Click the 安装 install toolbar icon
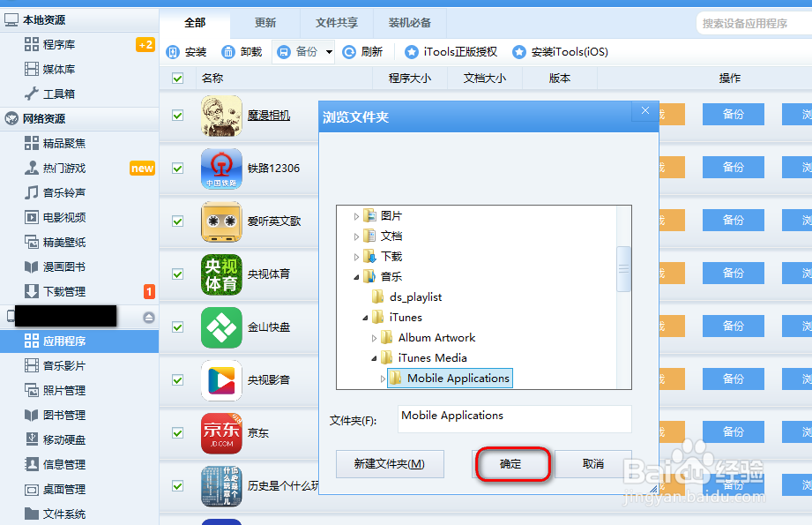812x525 pixels. [x=185, y=51]
